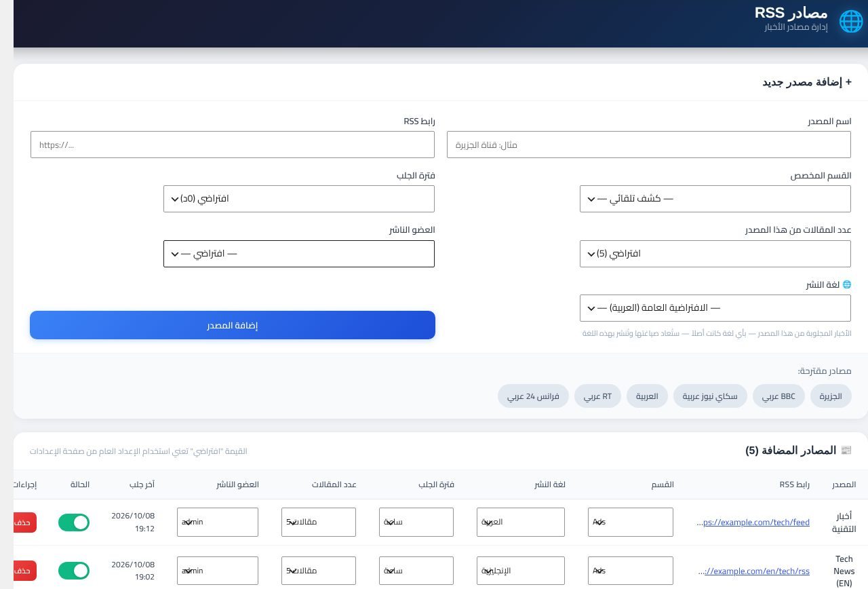Image resolution: width=868 pixels, height=589 pixels.
Task: Focus the اسم المصدر input field
Action: coord(649,145)
